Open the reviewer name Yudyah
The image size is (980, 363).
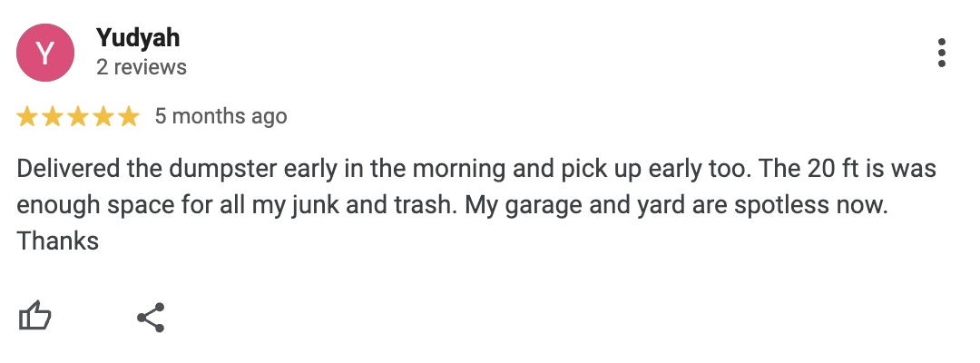tap(137, 38)
